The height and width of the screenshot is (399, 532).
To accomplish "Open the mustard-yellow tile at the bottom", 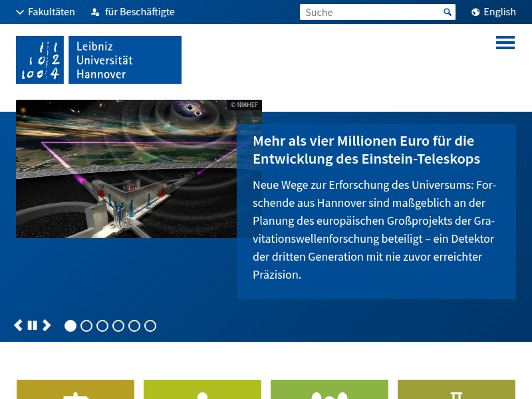I will pyautogui.click(x=75, y=390).
